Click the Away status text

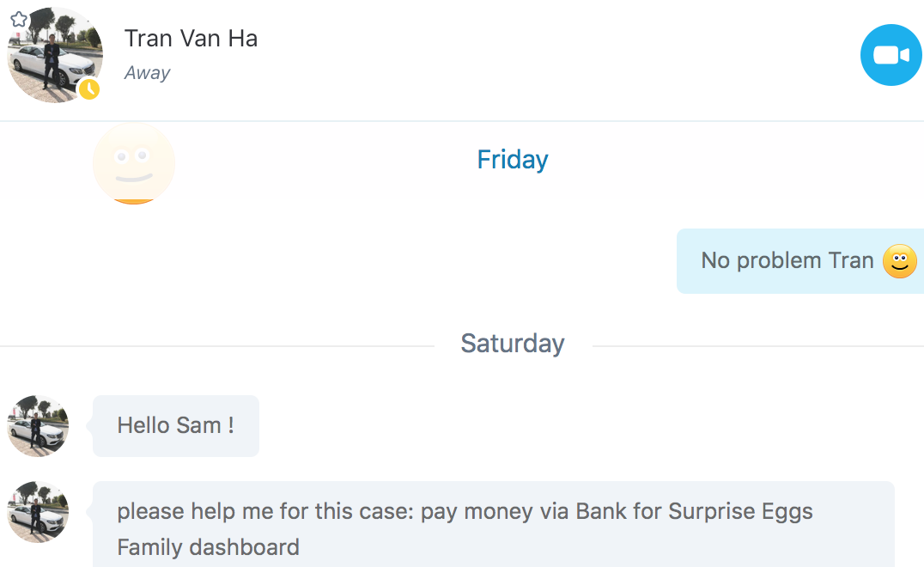click(x=147, y=73)
